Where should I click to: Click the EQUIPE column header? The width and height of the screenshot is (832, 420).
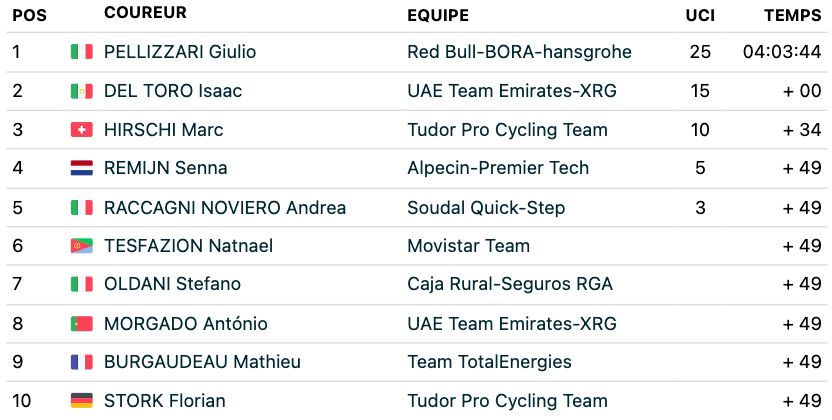(x=438, y=15)
